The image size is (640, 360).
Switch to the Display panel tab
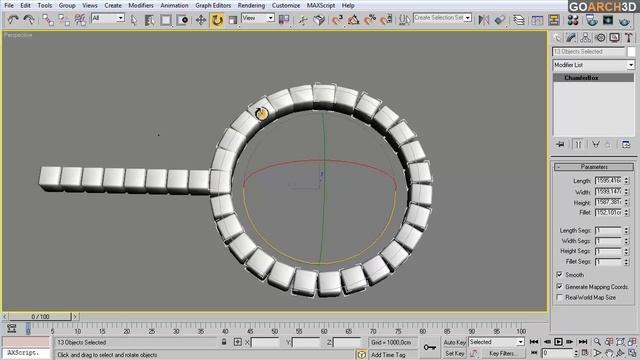click(614, 38)
